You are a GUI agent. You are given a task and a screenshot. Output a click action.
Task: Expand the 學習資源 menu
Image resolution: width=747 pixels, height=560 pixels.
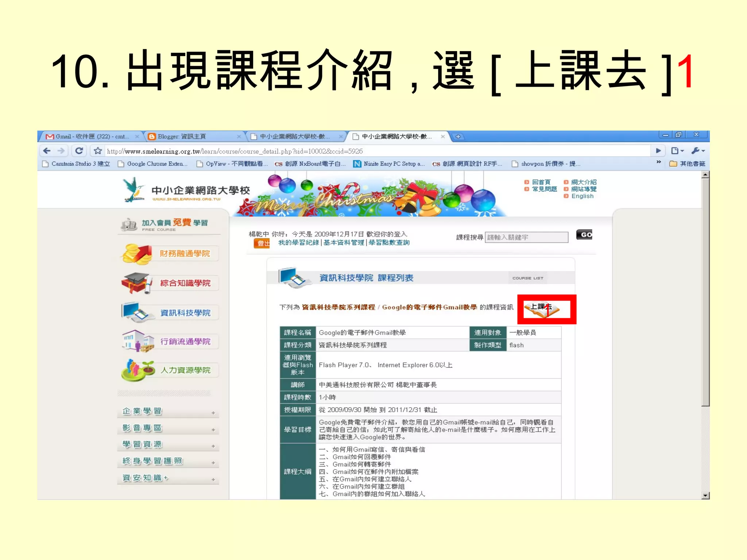[x=168, y=445]
